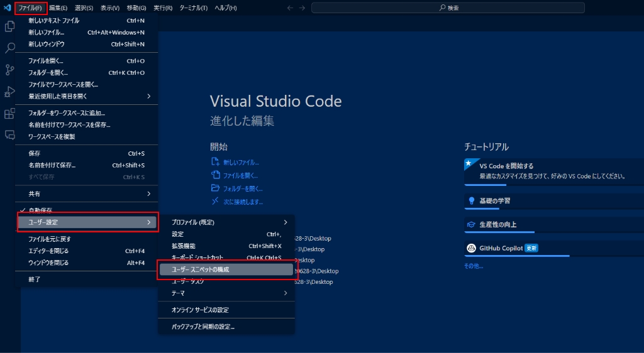Click the 検索 command search box

point(448,8)
